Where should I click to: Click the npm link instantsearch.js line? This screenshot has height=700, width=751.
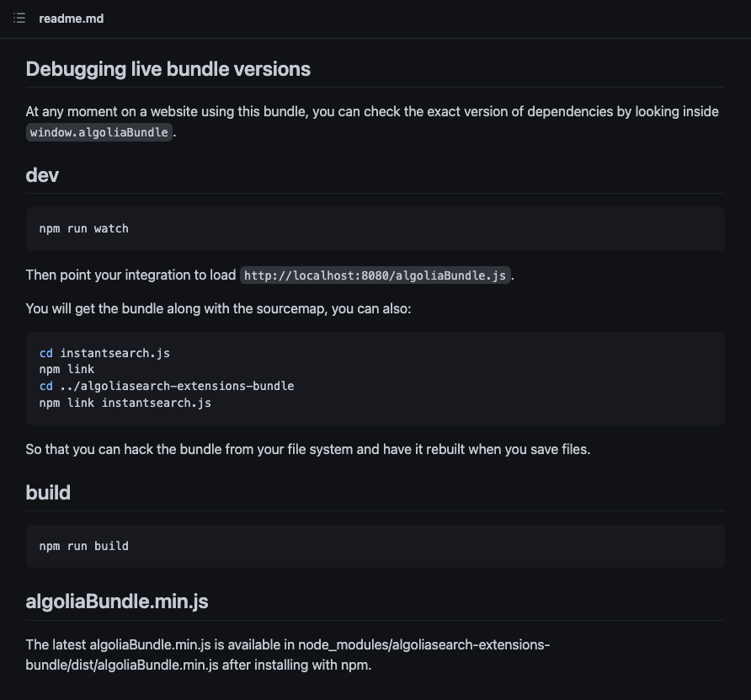125,403
